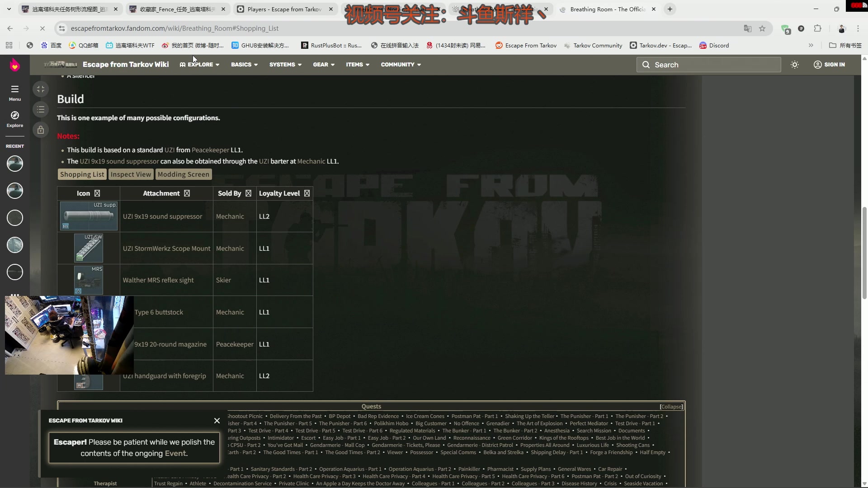Open the Walther MRS reflex sight link
868x488 pixels.
(158, 280)
